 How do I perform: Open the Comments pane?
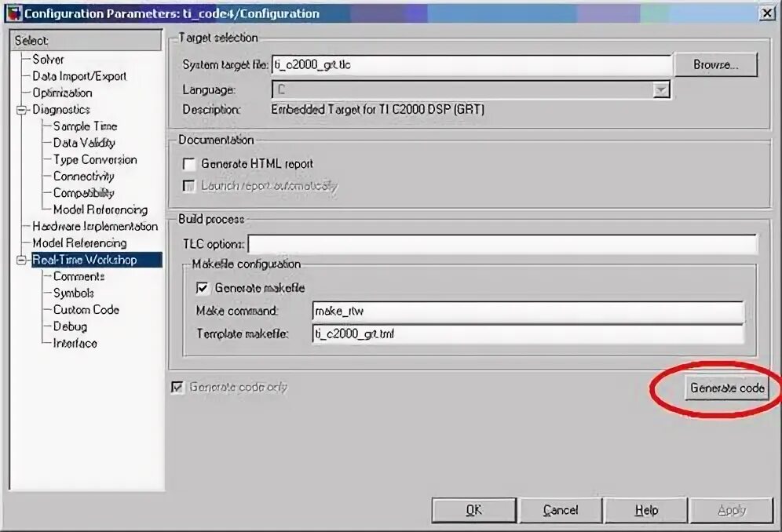(x=79, y=276)
